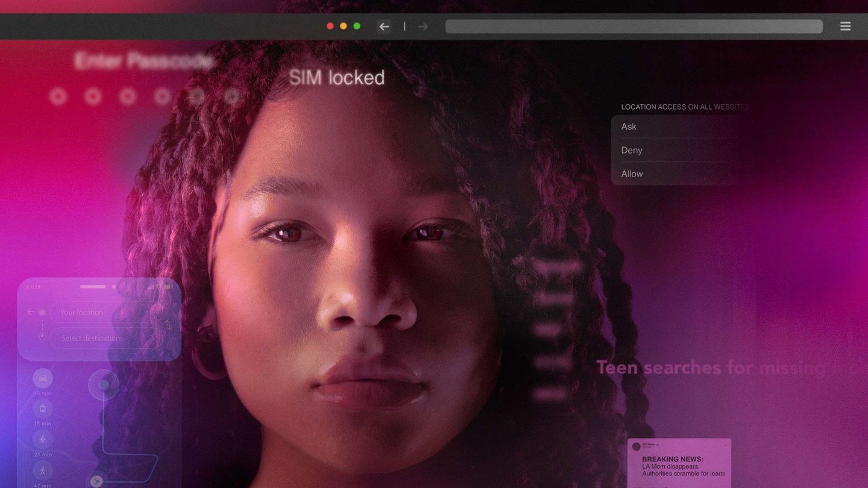This screenshot has height=488, width=868.
Task: Click the green maximize window dot
Action: [357, 26]
